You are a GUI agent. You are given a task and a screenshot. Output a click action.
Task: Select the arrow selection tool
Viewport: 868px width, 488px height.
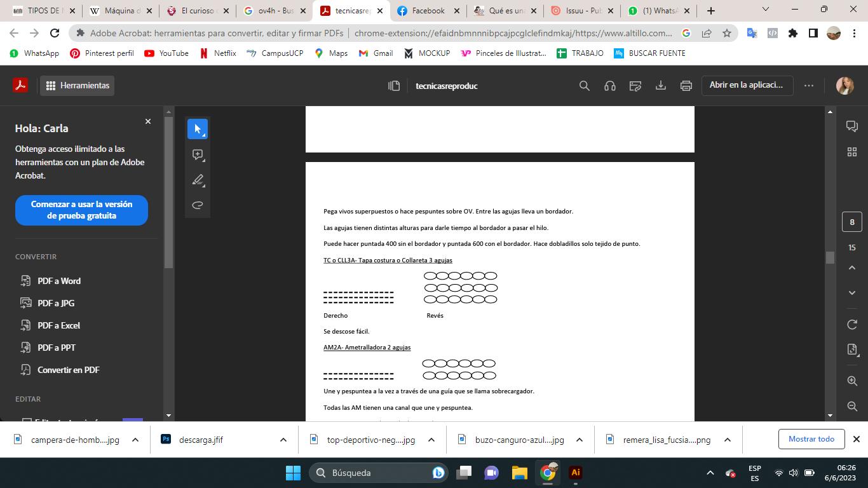198,129
